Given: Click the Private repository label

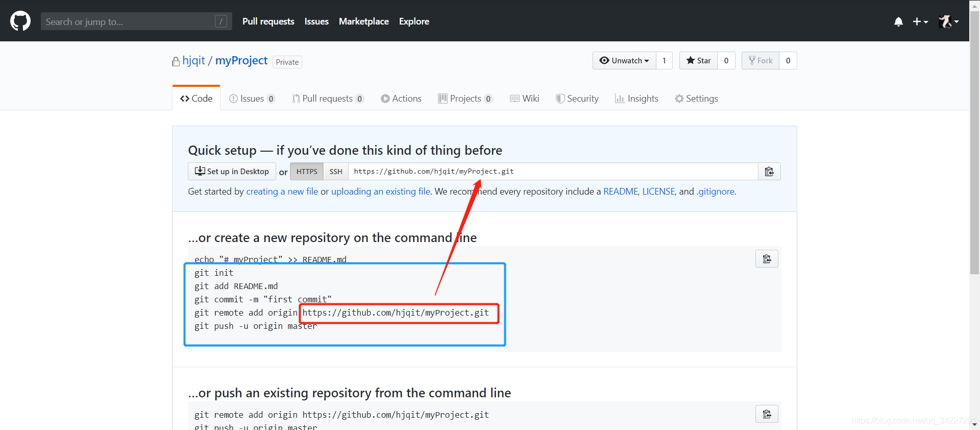Looking at the screenshot, I should coord(287,62).
